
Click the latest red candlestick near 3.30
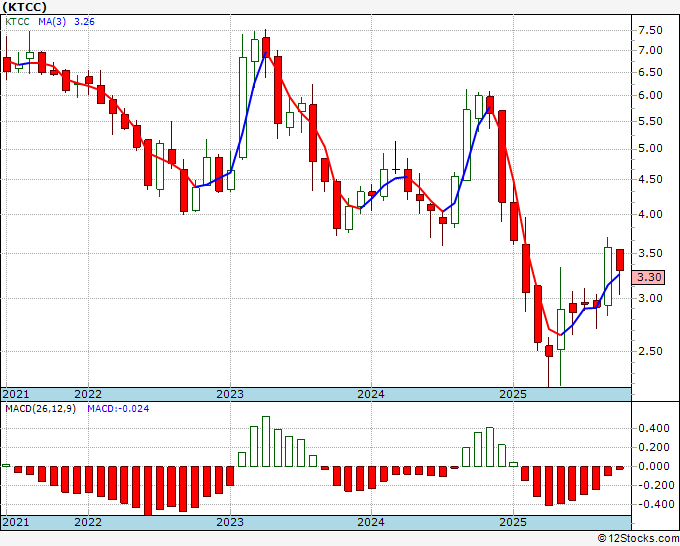pos(620,260)
